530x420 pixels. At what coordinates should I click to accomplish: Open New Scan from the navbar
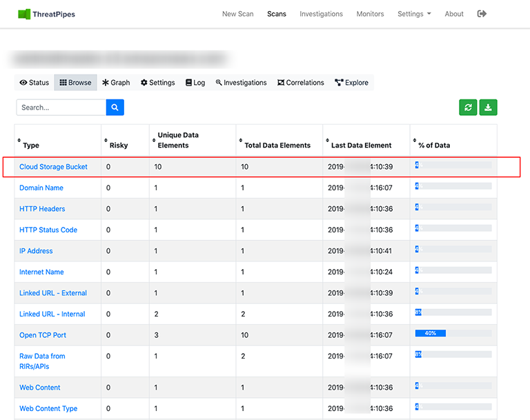point(238,14)
